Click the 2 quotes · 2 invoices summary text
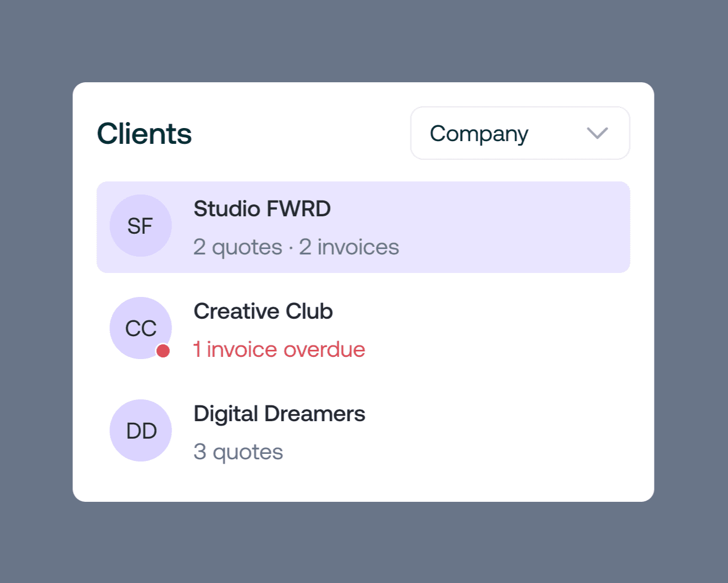Image resolution: width=728 pixels, height=583 pixels. [x=297, y=247]
